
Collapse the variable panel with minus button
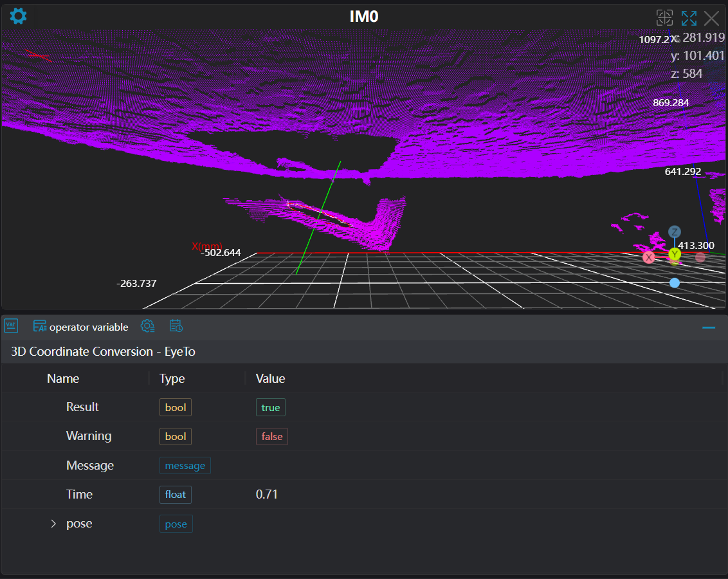[709, 327]
